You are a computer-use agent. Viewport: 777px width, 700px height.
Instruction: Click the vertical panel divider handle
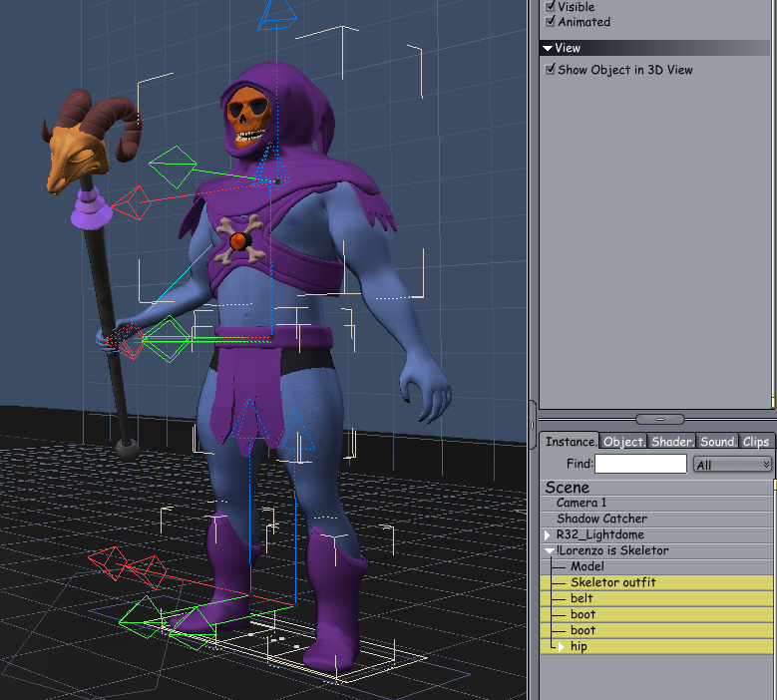[x=533, y=425]
